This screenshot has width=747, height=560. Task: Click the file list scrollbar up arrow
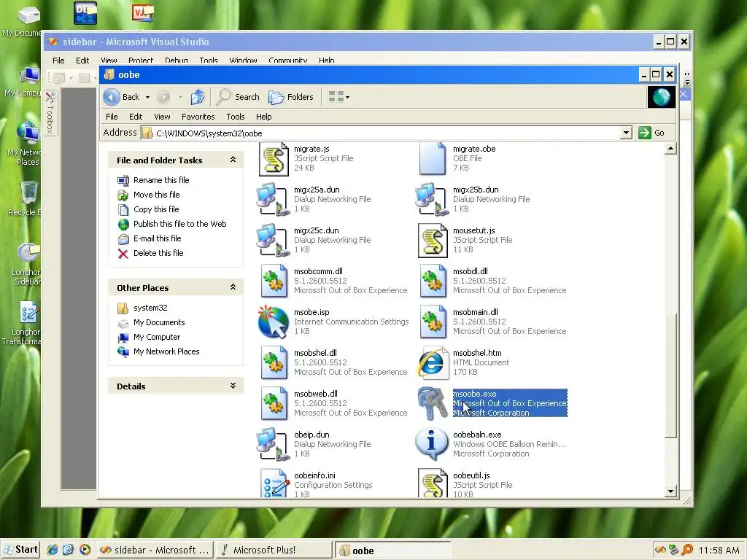pyautogui.click(x=671, y=149)
